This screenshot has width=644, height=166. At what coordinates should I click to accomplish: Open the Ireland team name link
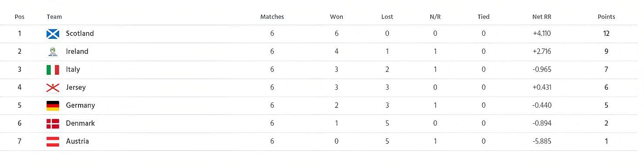coord(77,52)
